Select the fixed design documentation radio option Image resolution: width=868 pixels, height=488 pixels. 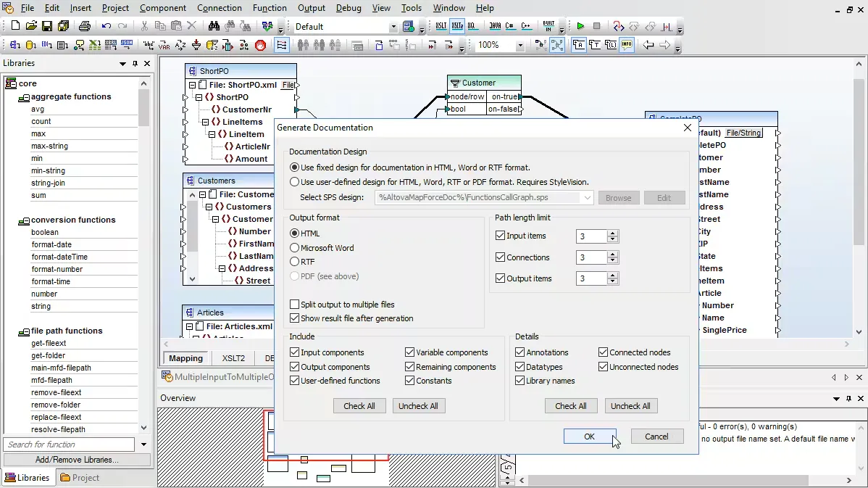click(x=294, y=168)
